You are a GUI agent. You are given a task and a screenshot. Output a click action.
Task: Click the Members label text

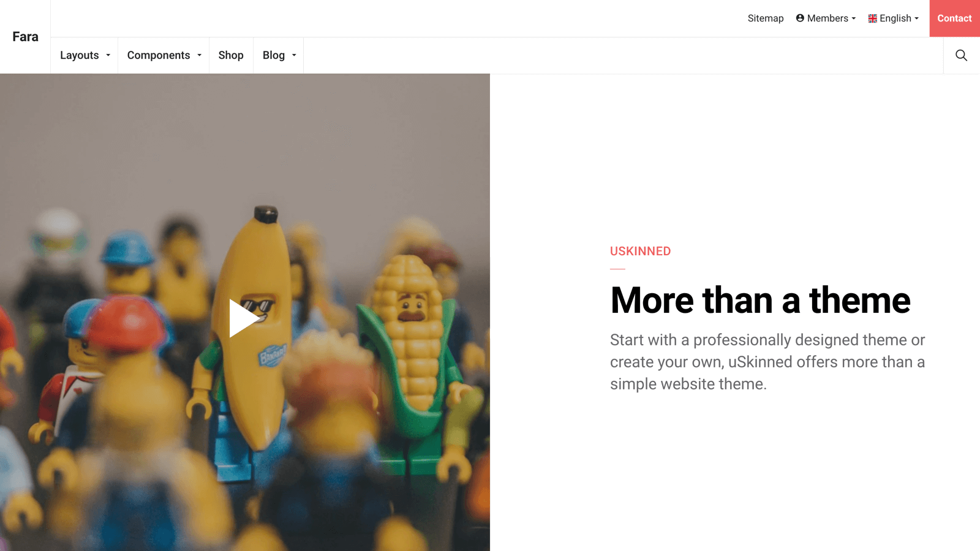pyautogui.click(x=827, y=18)
